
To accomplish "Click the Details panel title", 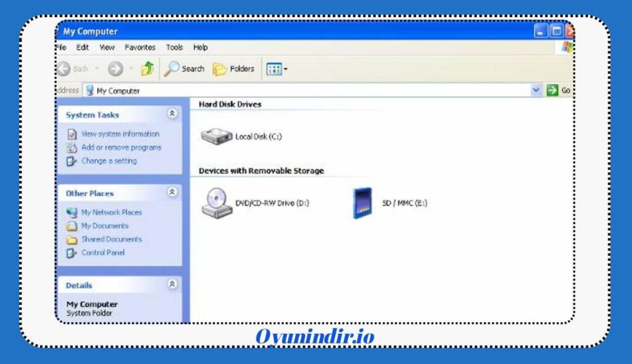I will point(78,286).
